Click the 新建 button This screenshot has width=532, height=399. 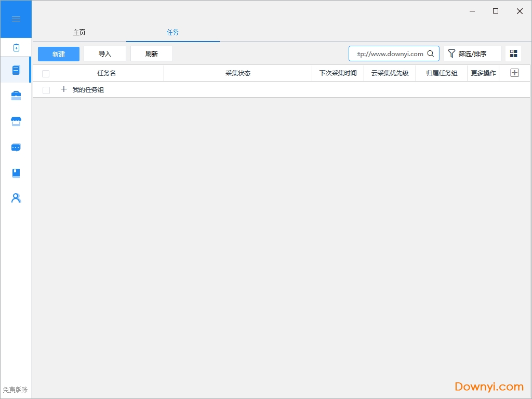point(58,54)
